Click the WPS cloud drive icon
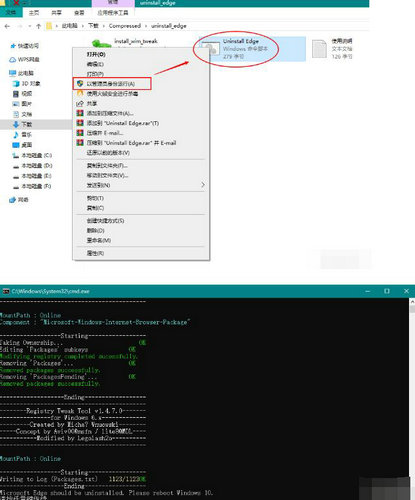The height and width of the screenshot is (500, 415). click(13, 60)
